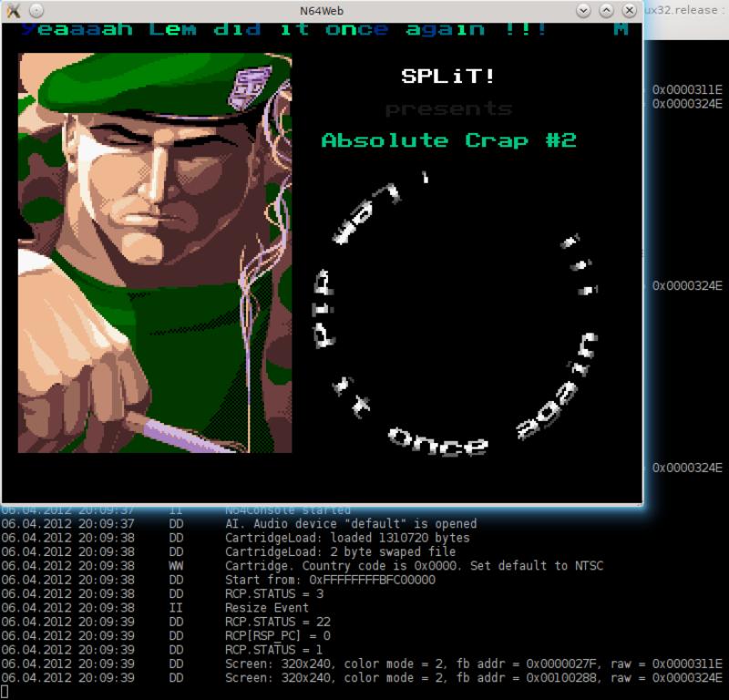This screenshot has width=729, height=700.
Task: Click the 'ux32.release' text in the background terminal
Action: (x=681, y=10)
